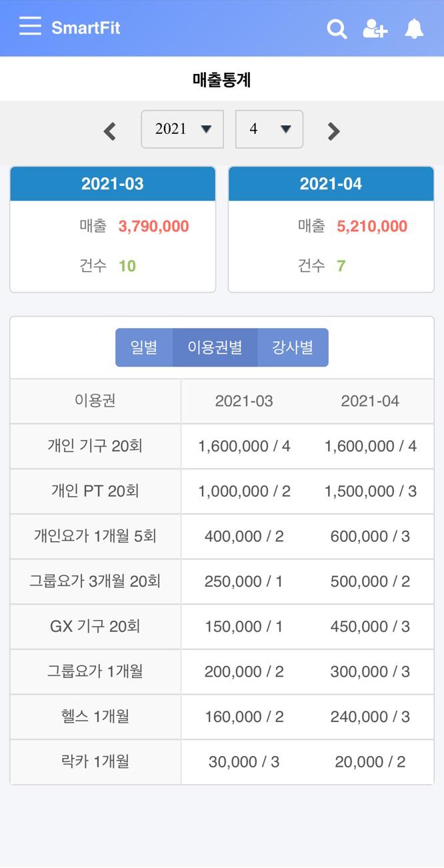Click the 락카 1개월 row label
Viewport: 444px width, 868px height.
(95, 762)
